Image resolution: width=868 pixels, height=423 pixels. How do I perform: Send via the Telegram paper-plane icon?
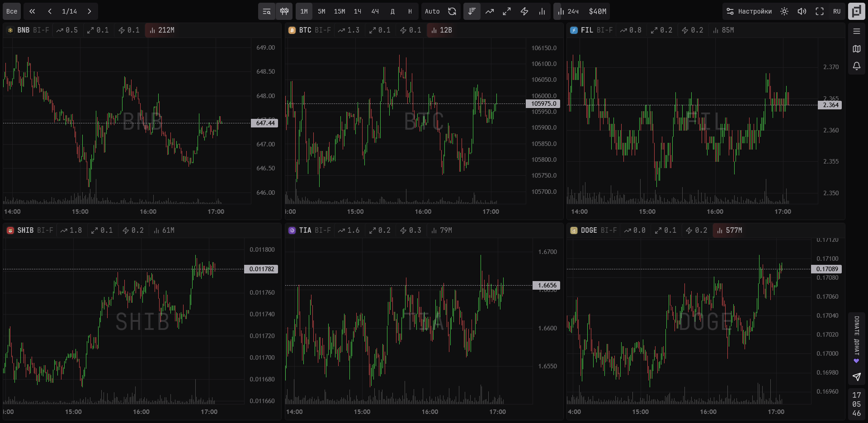(856, 377)
